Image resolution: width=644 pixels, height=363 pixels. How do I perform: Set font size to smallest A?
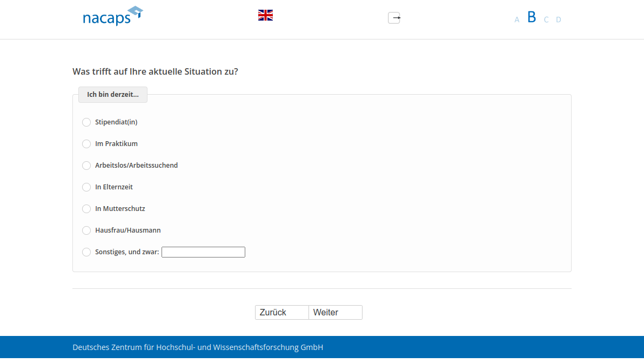click(x=517, y=20)
